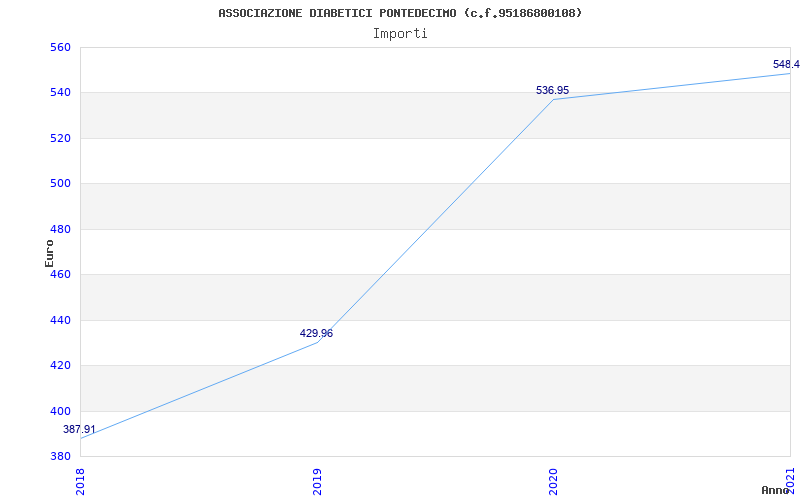Click the 400 y-axis tick value
The image size is (800, 500).
tap(60, 411)
